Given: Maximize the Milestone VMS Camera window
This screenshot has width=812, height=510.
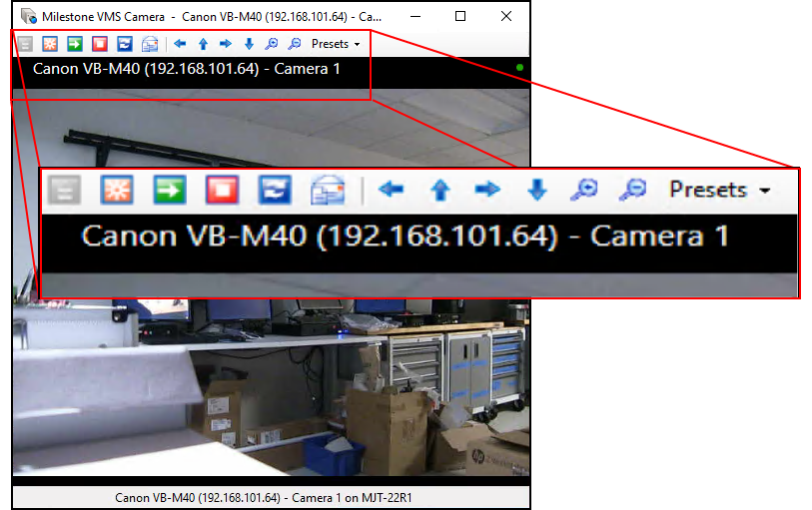Looking at the screenshot, I should (460, 16).
